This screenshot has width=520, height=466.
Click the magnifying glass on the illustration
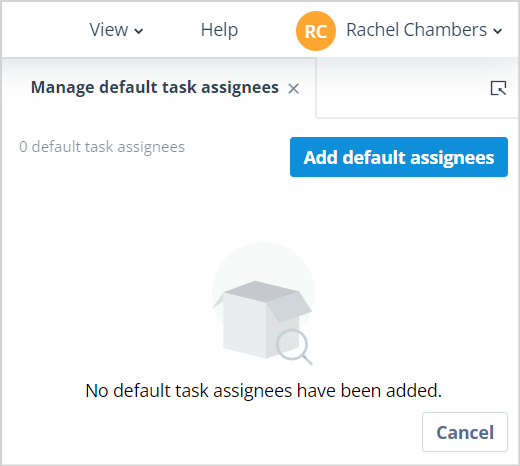(x=294, y=347)
